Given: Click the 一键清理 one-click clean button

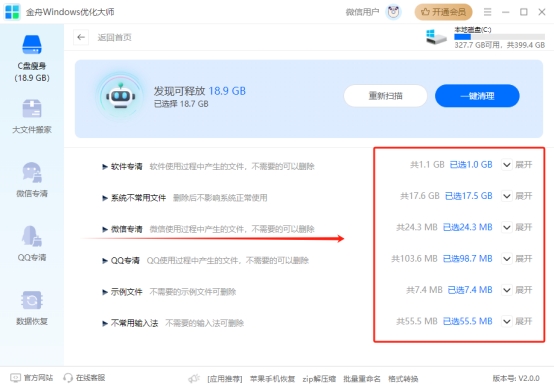Looking at the screenshot, I should point(477,96).
